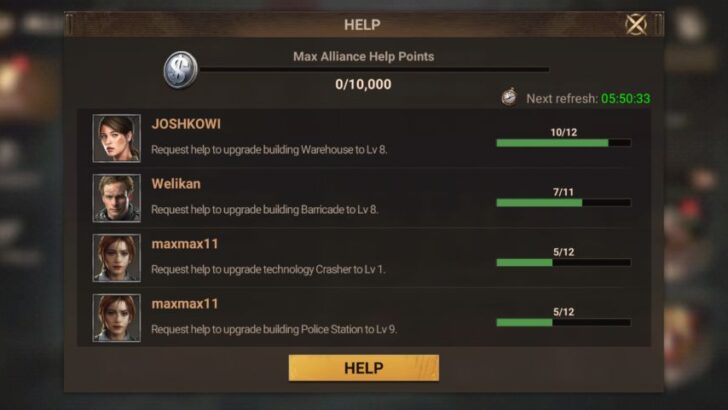Select the JOSHKOWI player name
728x410 pixels.
[186, 124]
